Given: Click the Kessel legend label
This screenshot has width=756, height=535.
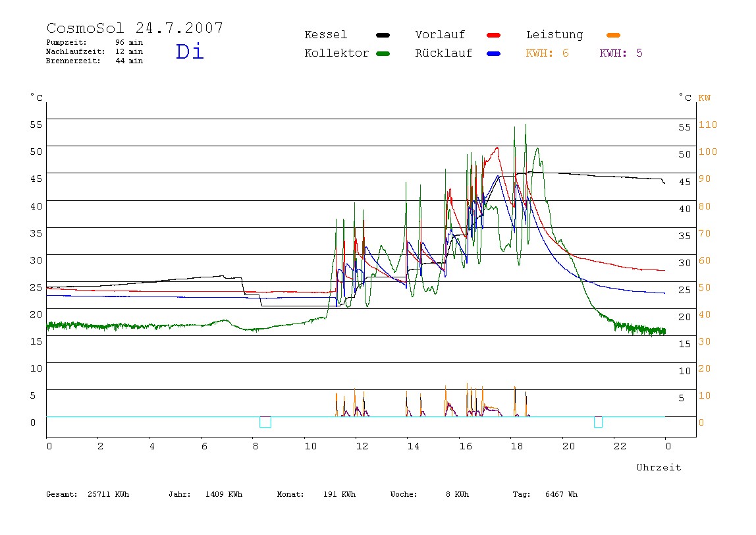Looking at the screenshot, I should 325,35.
